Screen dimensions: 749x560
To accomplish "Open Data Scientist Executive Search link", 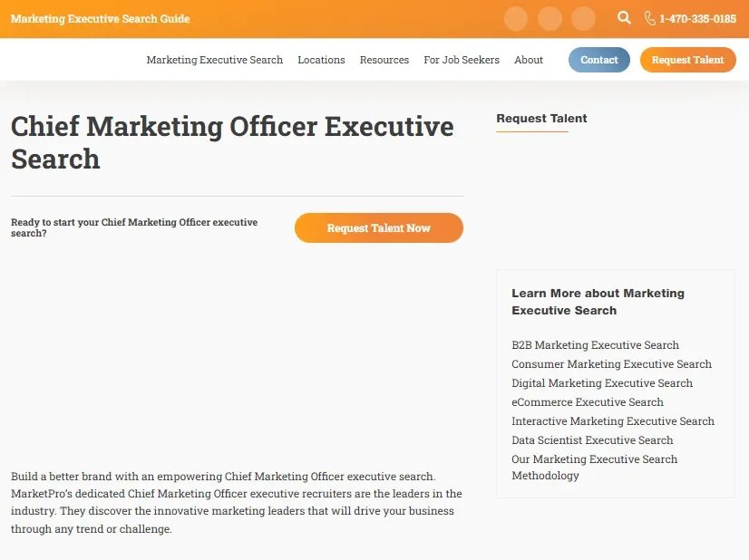I will pyautogui.click(x=592, y=440).
